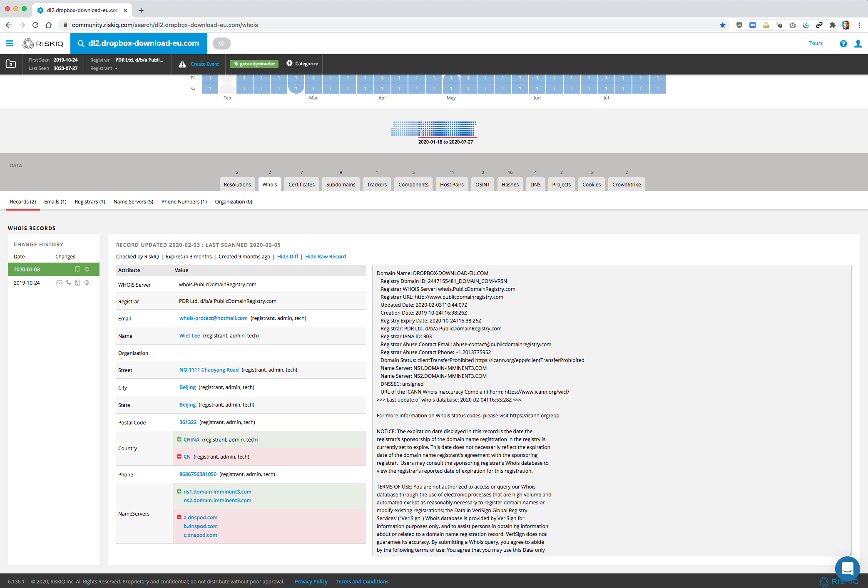The height and width of the screenshot is (588, 868).
Task: Open browser home page
Action: point(49,25)
